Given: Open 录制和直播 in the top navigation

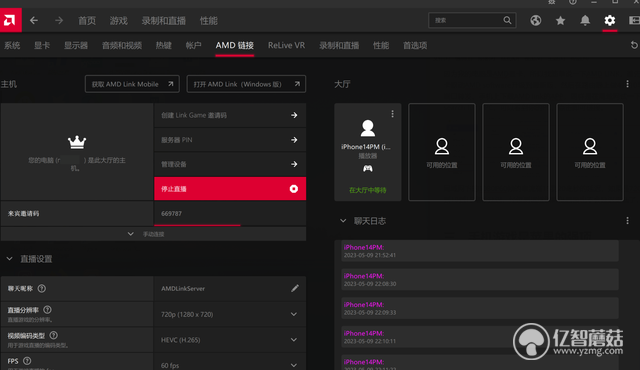Looking at the screenshot, I should pyautogui.click(x=164, y=20).
